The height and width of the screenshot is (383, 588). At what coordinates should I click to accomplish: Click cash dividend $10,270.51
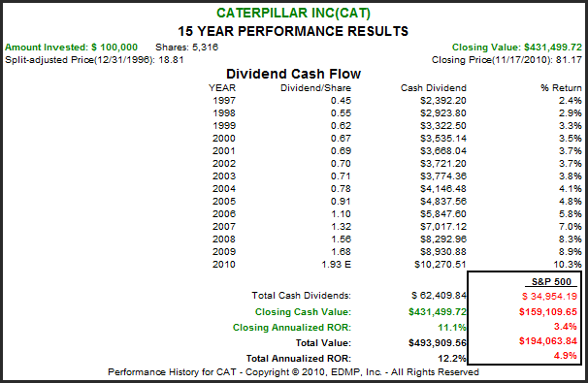441,264
